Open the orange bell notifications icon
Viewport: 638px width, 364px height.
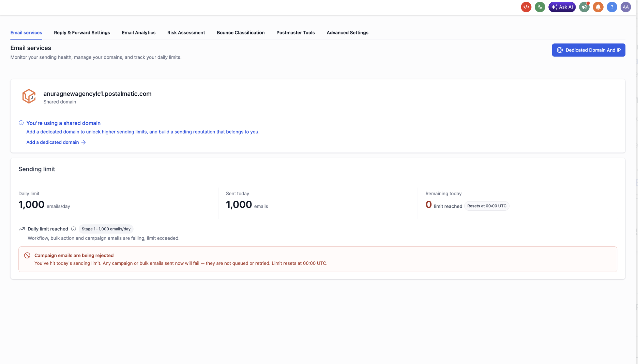coord(598,7)
